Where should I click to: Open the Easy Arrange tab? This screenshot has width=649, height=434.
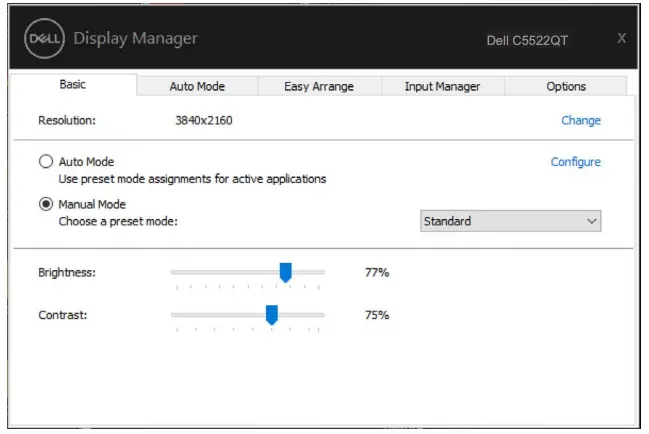pos(318,86)
